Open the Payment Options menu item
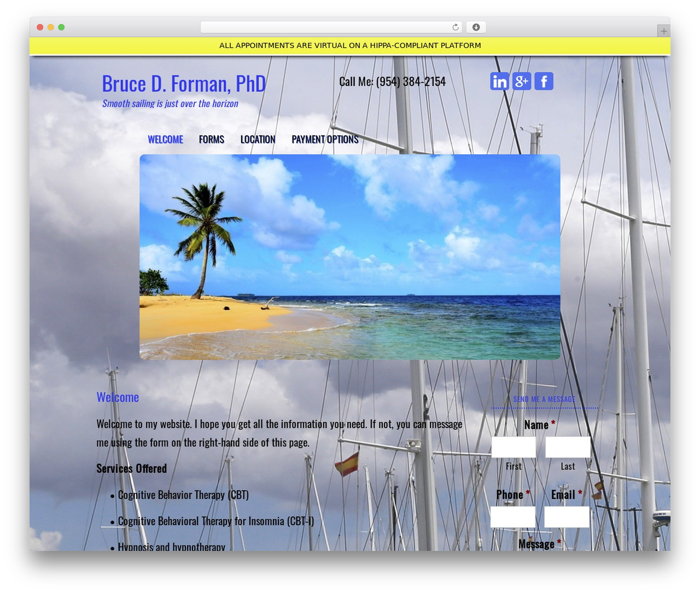This screenshot has width=700, height=593. (325, 139)
